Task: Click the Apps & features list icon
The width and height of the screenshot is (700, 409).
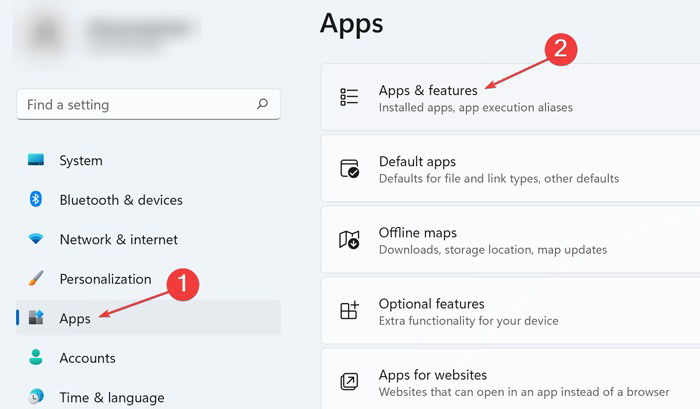Action: [x=349, y=97]
